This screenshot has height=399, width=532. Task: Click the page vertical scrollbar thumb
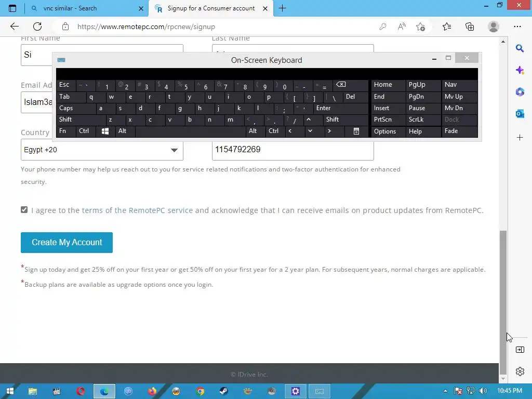pos(503,302)
